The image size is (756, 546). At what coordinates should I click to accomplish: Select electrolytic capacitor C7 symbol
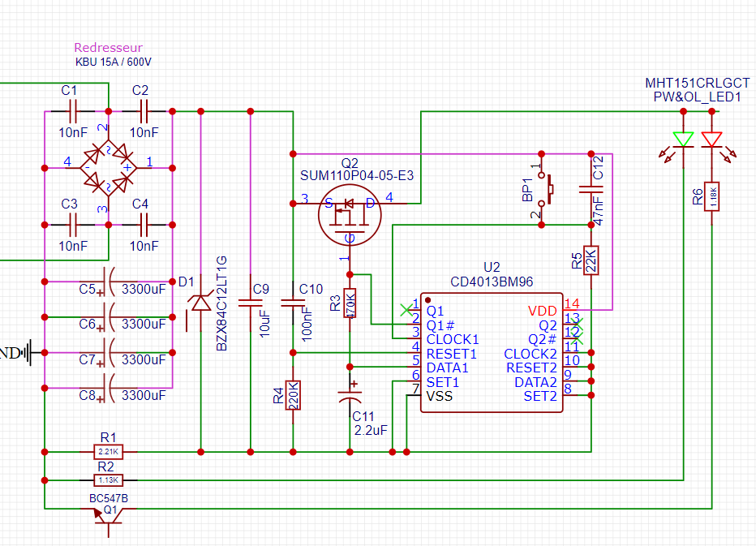pos(109,353)
